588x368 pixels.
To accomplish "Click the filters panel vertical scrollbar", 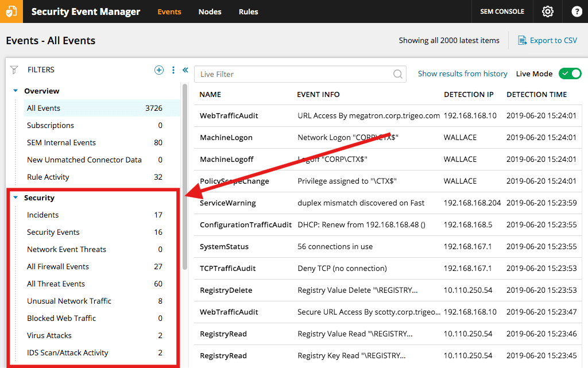I will point(184,176).
